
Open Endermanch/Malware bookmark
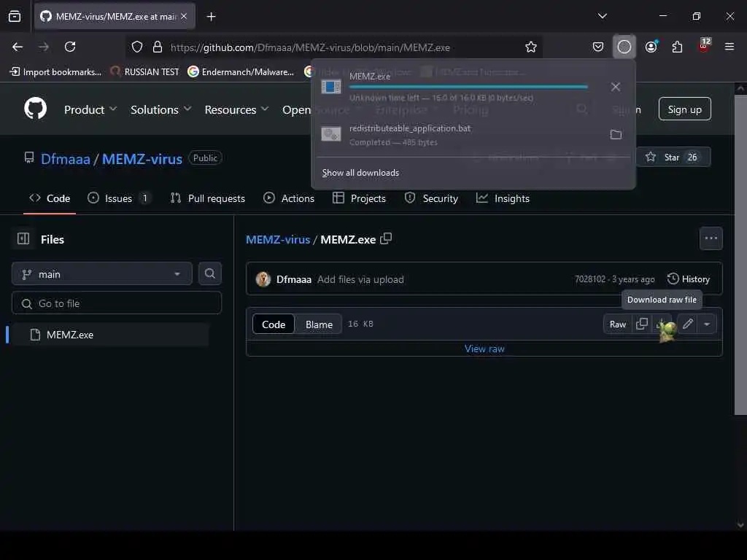coord(241,72)
